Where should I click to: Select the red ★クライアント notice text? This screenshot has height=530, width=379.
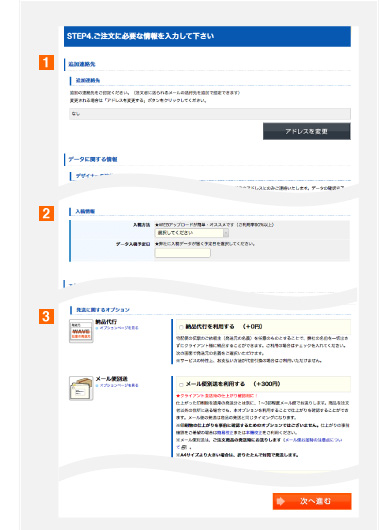(x=217, y=395)
